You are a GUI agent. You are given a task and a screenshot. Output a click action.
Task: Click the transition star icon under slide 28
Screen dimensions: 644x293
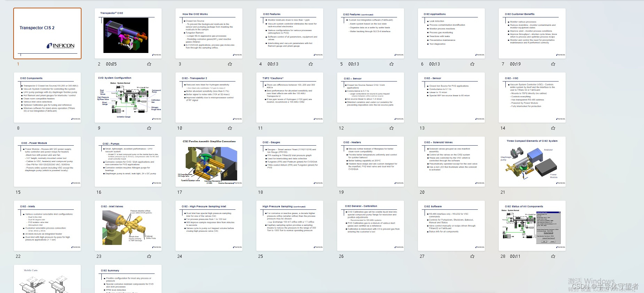coord(553,256)
